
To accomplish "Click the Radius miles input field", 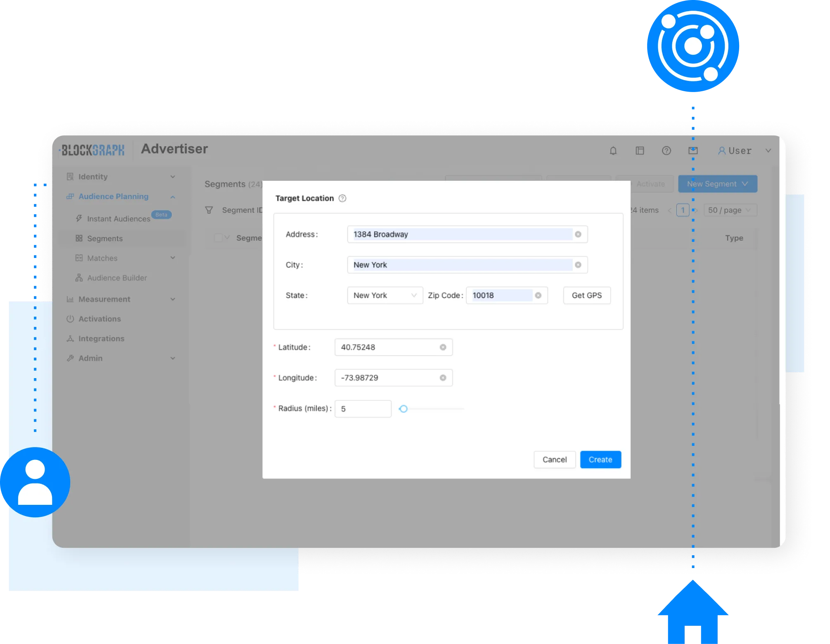I will click(x=363, y=409).
